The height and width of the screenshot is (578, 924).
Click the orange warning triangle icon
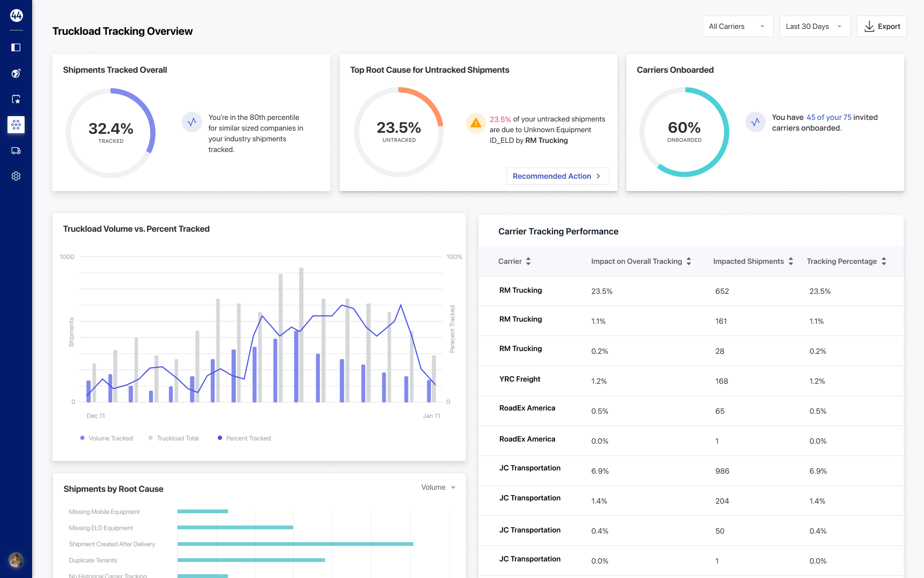point(475,123)
